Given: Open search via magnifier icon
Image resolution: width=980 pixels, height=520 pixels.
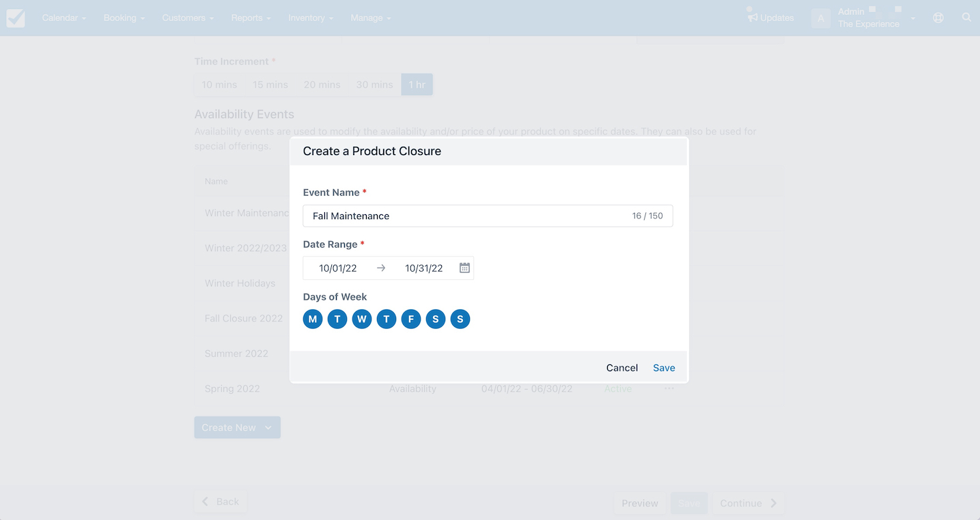Looking at the screenshot, I should click(966, 18).
